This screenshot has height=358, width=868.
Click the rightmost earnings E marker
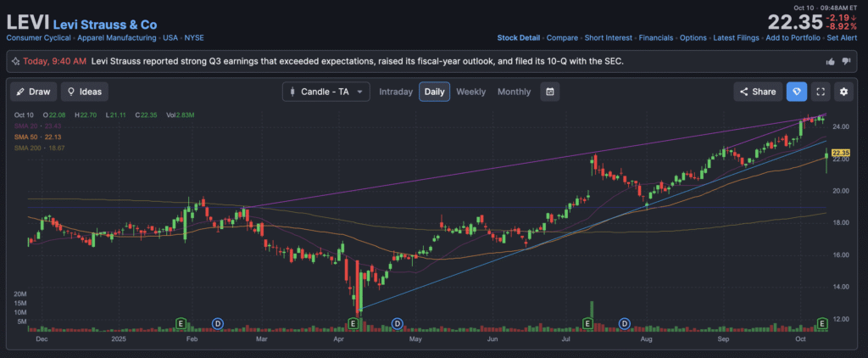click(821, 323)
